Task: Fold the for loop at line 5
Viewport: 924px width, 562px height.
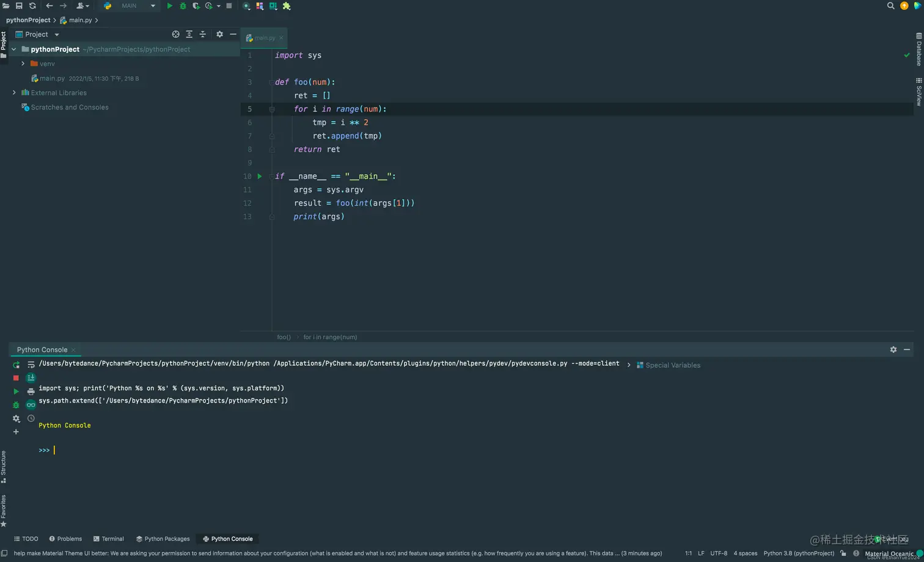Action: 272,109
